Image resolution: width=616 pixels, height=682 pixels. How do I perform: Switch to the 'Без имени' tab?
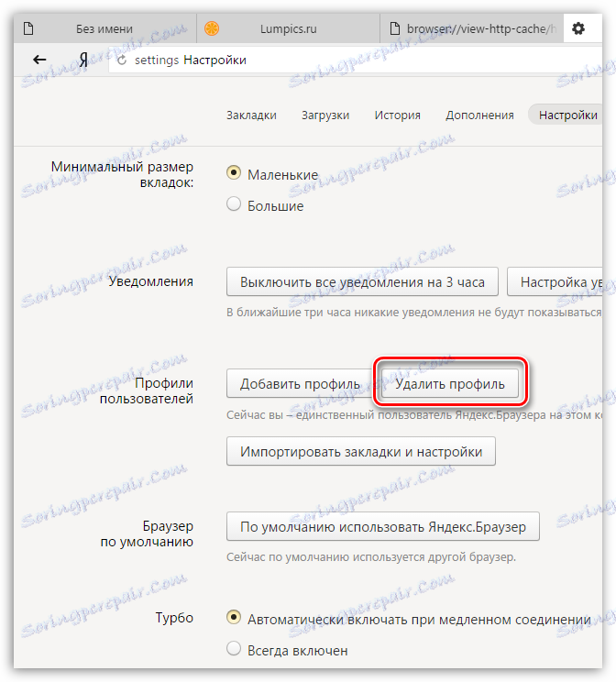(x=104, y=28)
